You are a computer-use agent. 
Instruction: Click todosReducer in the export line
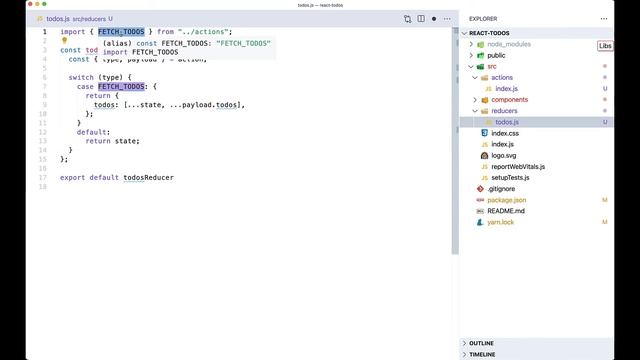[x=149, y=178]
